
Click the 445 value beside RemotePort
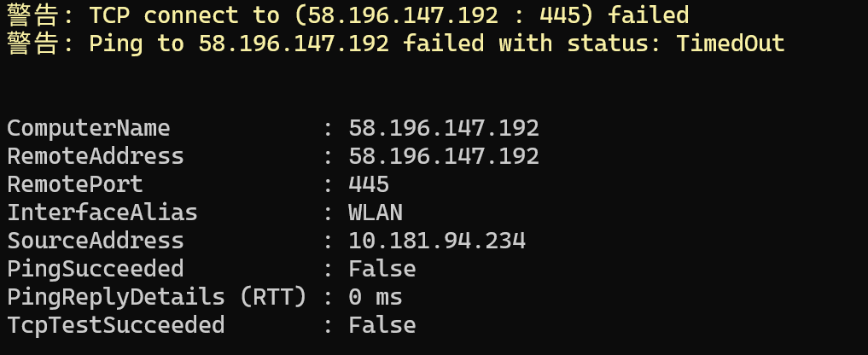tap(369, 184)
